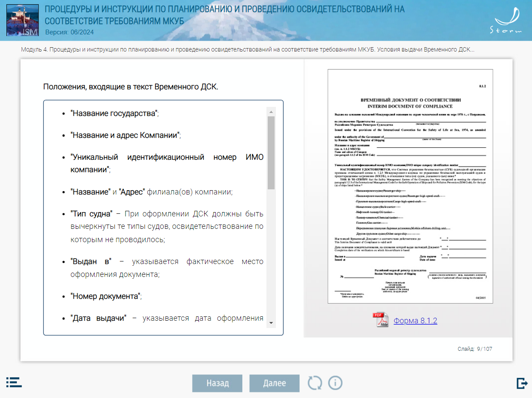Open the Форма 8.1.2 link
Screen dimensions: 532x398
pyautogui.click(x=415, y=321)
